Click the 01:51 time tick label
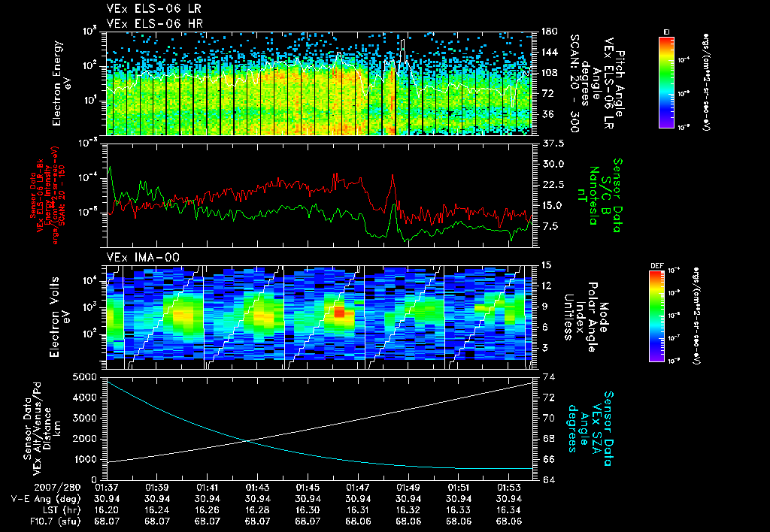Screen dimensions: 770x532 (x=458, y=488)
